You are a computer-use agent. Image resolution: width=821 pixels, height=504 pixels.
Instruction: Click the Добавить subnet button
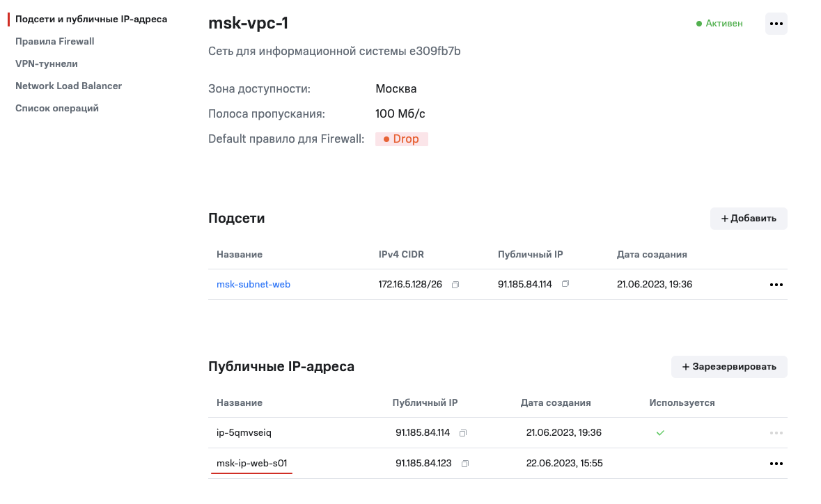click(x=749, y=219)
